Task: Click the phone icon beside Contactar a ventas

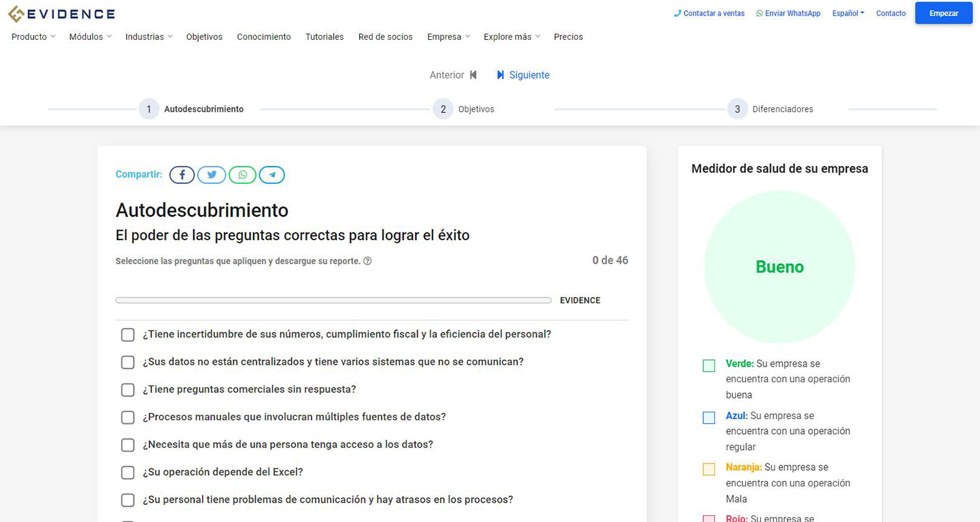Action: click(x=678, y=13)
